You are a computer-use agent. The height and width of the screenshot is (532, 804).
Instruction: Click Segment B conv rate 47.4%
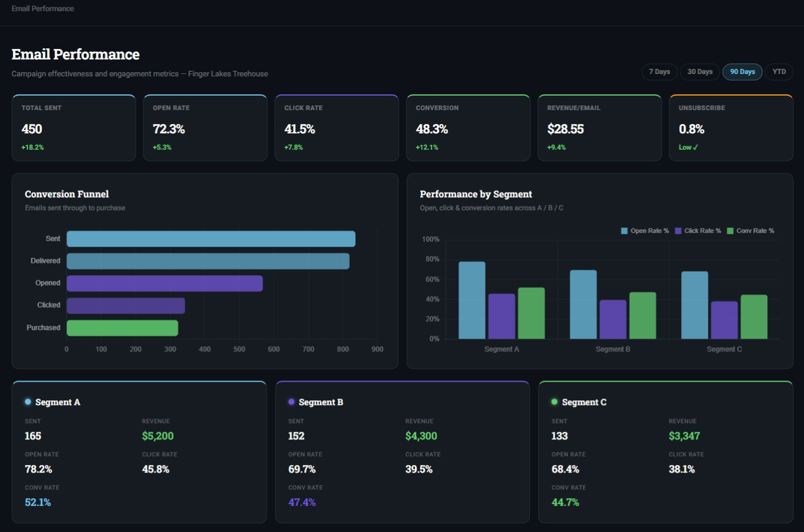pyautogui.click(x=302, y=502)
